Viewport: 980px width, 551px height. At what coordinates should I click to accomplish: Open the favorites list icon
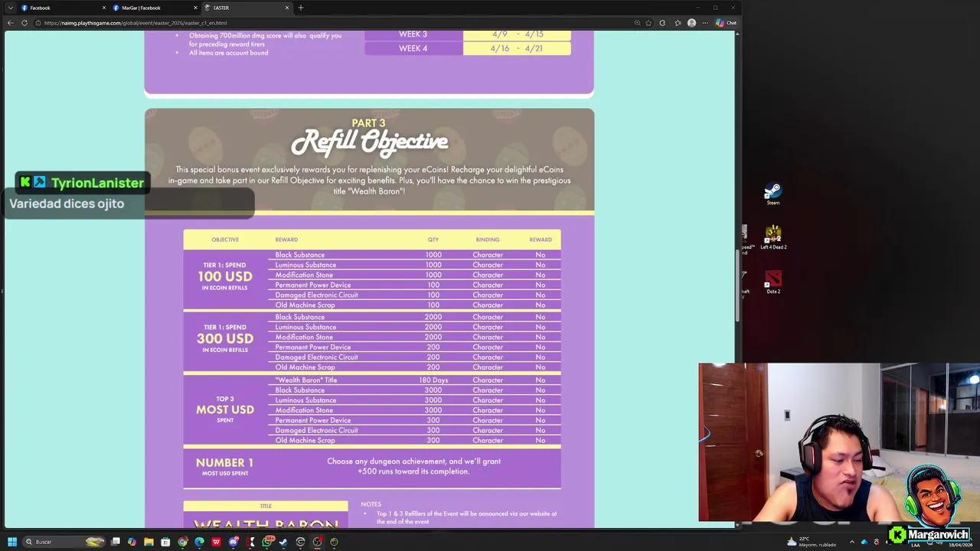pos(678,23)
